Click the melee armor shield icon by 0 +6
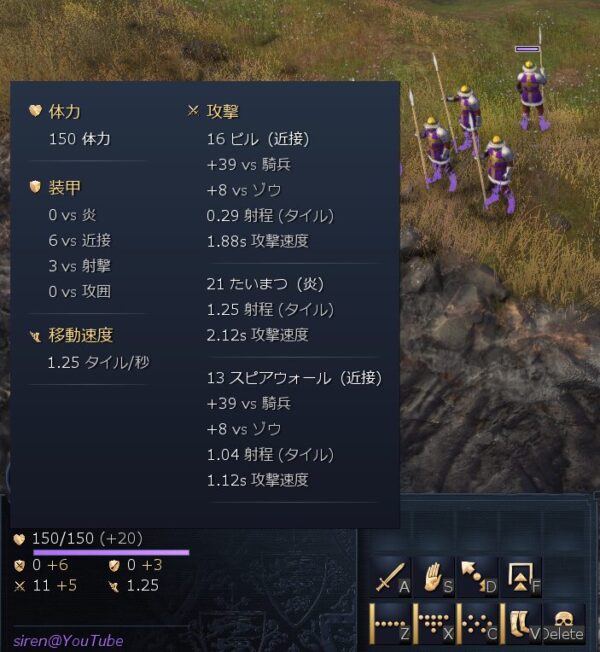Image resolution: width=600 pixels, height=652 pixels. pyautogui.click(x=20, y=566)
